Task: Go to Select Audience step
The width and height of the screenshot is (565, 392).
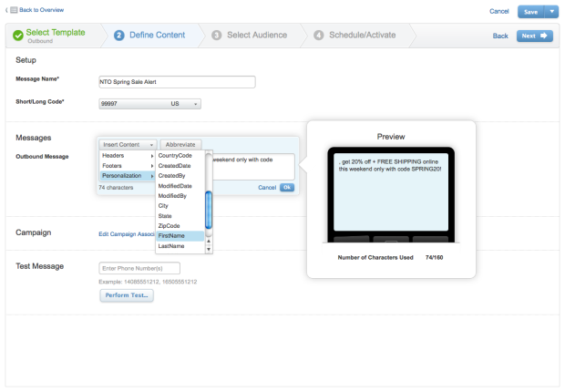Action: pyautogui.click(x=257, y=35)
